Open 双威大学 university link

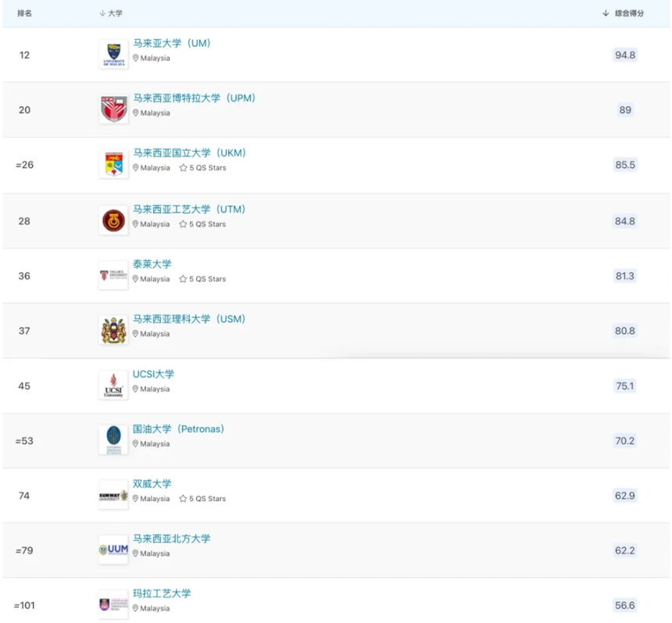tap(152, 484)
